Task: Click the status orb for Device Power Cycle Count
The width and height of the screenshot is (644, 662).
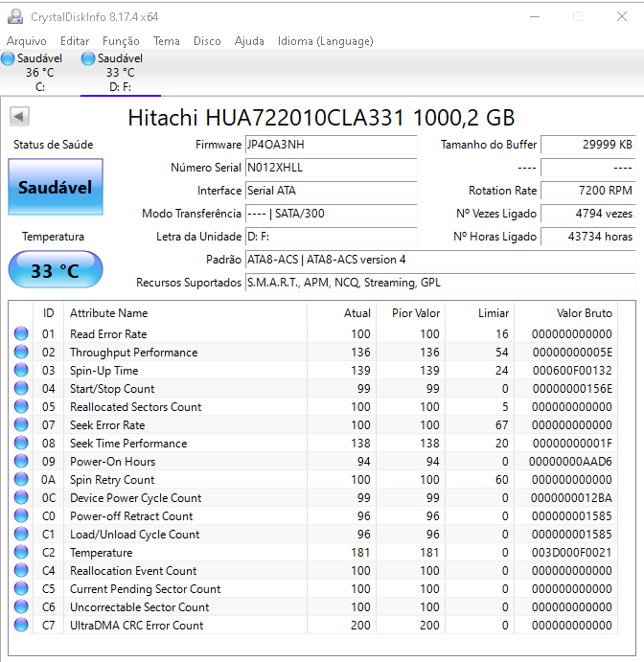Action: pos(21,497)
